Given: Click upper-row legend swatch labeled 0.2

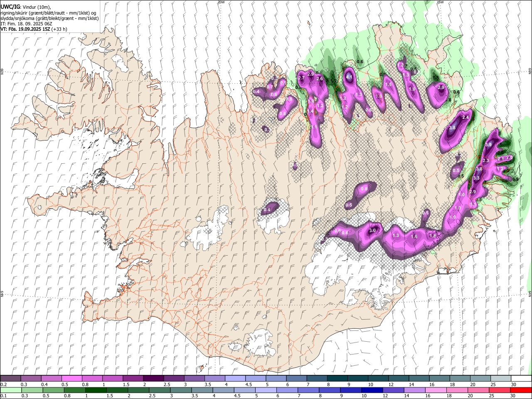Looking at the screenshot, I should coord(10,379).
